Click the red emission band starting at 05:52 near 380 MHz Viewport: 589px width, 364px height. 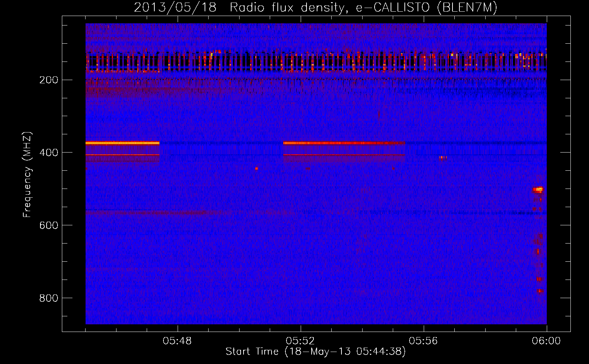coord(344,143)
